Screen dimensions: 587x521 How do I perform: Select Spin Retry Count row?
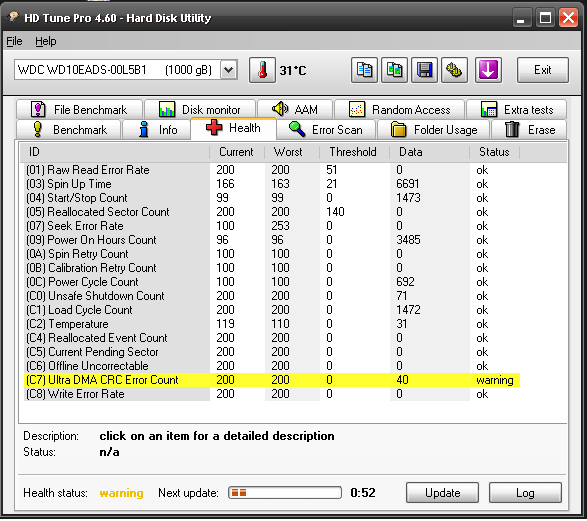click(272, 254)
